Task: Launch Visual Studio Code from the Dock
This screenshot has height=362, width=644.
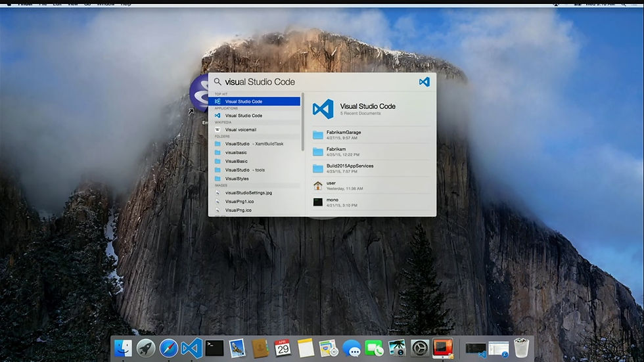Action: coord(192,348)
